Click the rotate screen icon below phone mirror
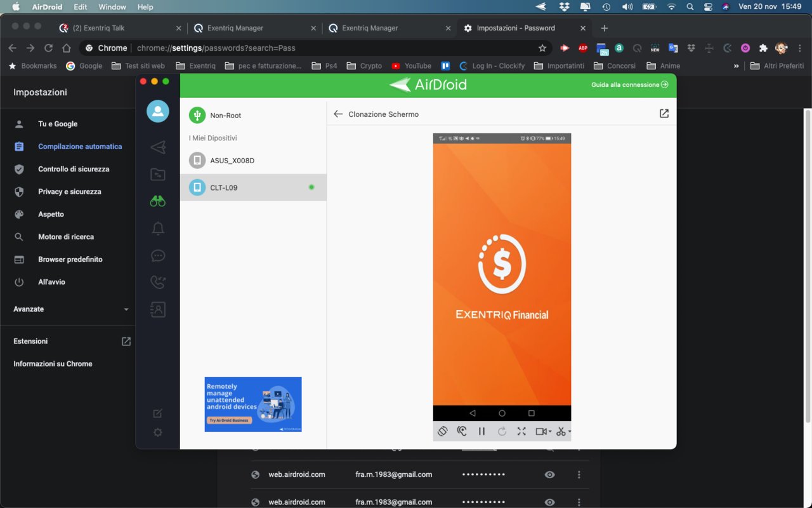 [443, 431]
